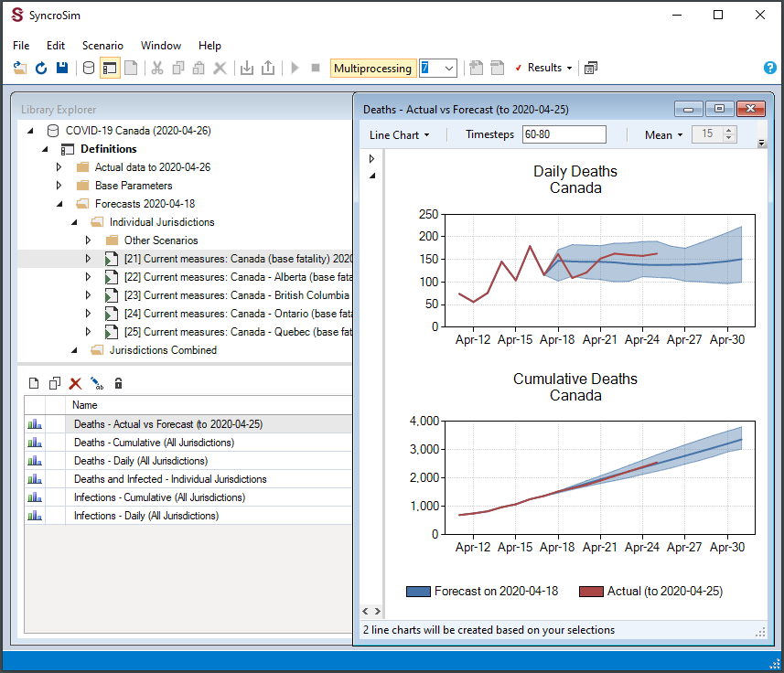Viewport: 784px width, 673px height.
Task: Open the Help menu
Action: tap(209, 46)
